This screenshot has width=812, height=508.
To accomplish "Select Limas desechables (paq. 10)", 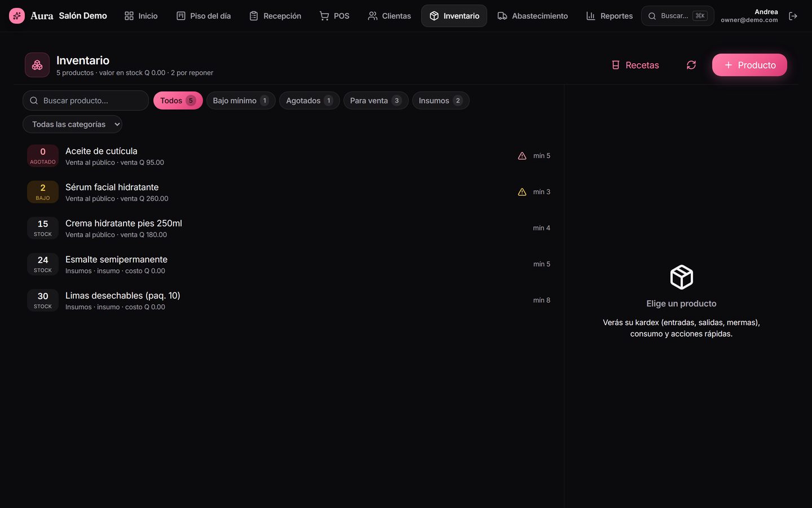I will (x=289, y=300).
